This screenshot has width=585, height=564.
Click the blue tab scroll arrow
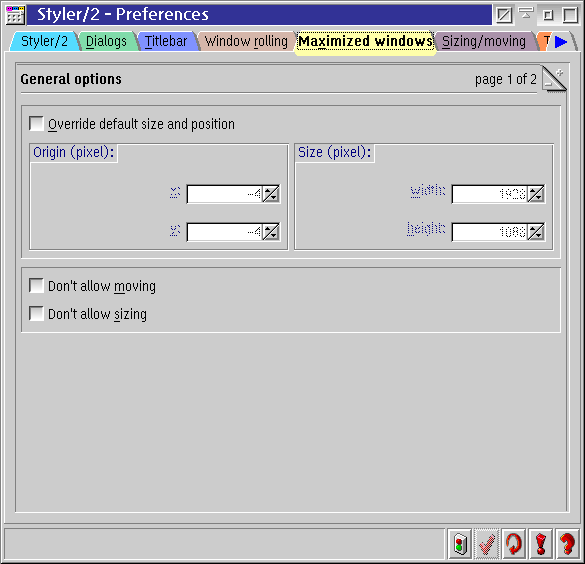coord(561,42)
